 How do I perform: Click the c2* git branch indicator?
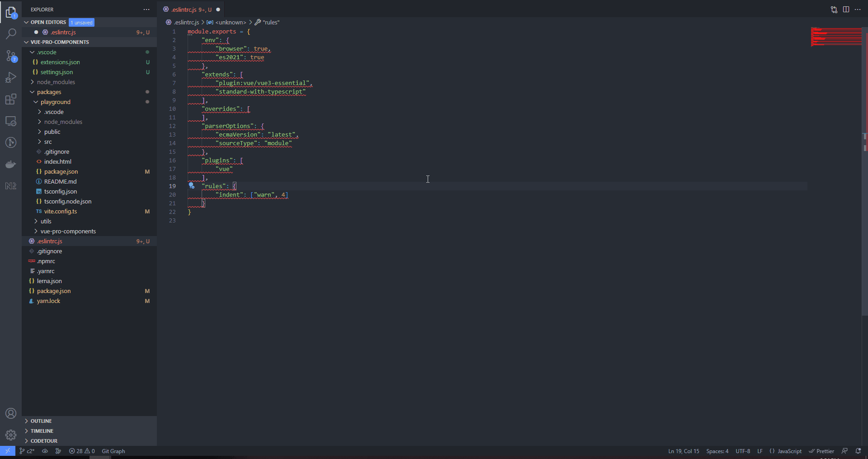[27, 451]
